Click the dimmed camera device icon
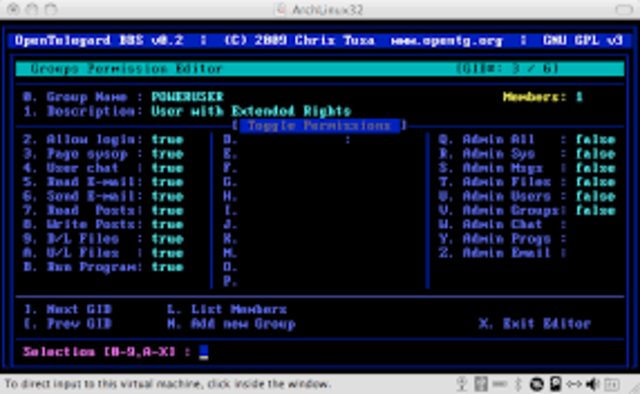This screenshot has width=640, height=394. 462,384
